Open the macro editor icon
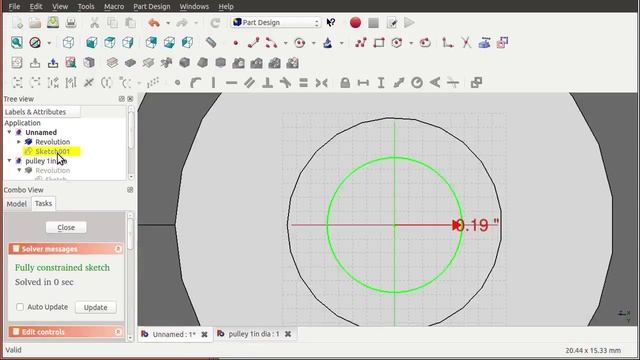 pyautogui.click(x=392, y=23)
